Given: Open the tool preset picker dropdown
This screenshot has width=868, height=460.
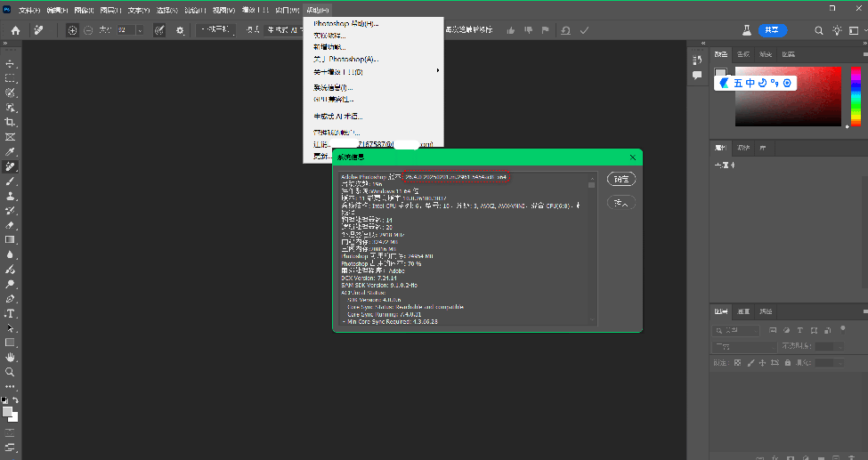Looking at the screenshot, I should 39,31.
